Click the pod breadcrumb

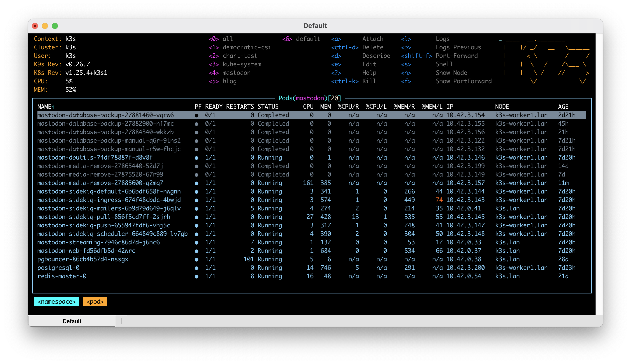pos(95,301)
